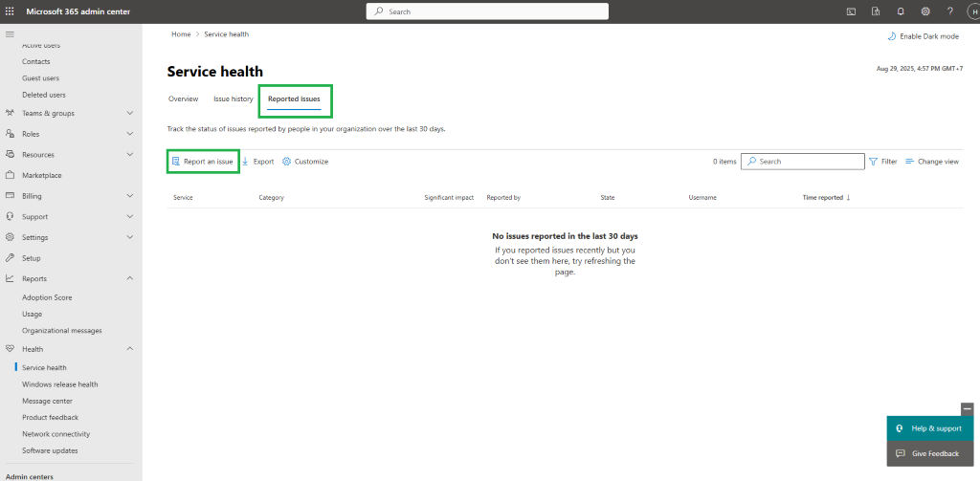
Task: Minimize the Help & support panel
Action: click(968, 409)
